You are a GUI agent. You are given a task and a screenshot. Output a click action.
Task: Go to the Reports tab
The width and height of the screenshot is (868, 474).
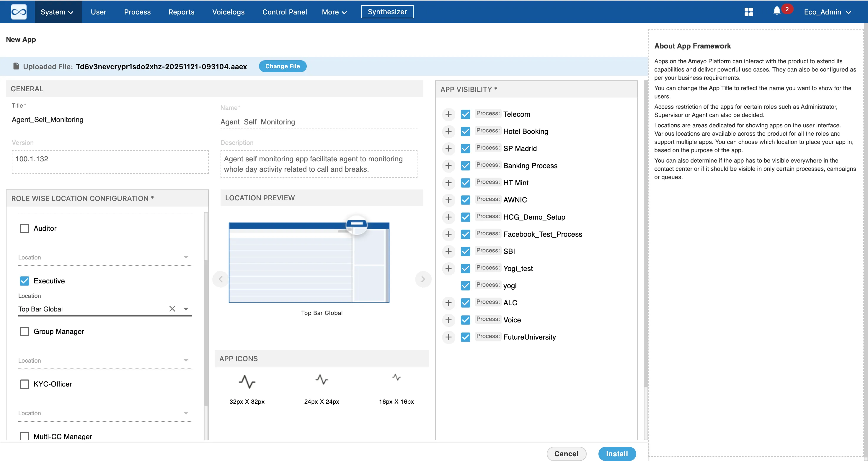click(181, 12)
